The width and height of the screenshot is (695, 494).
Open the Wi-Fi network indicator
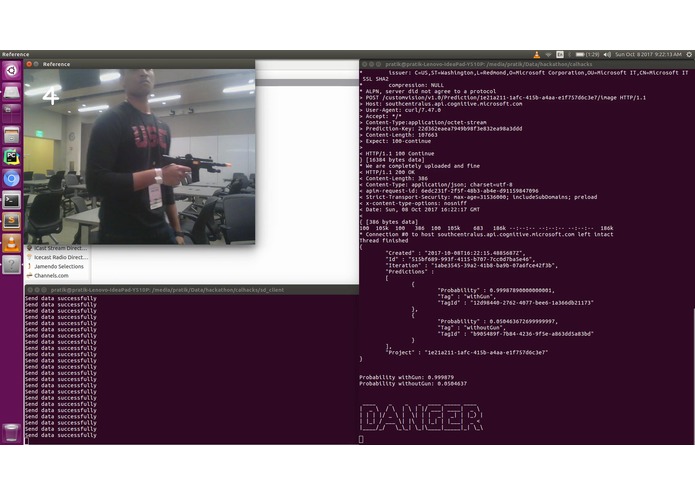tap(548, 54)
